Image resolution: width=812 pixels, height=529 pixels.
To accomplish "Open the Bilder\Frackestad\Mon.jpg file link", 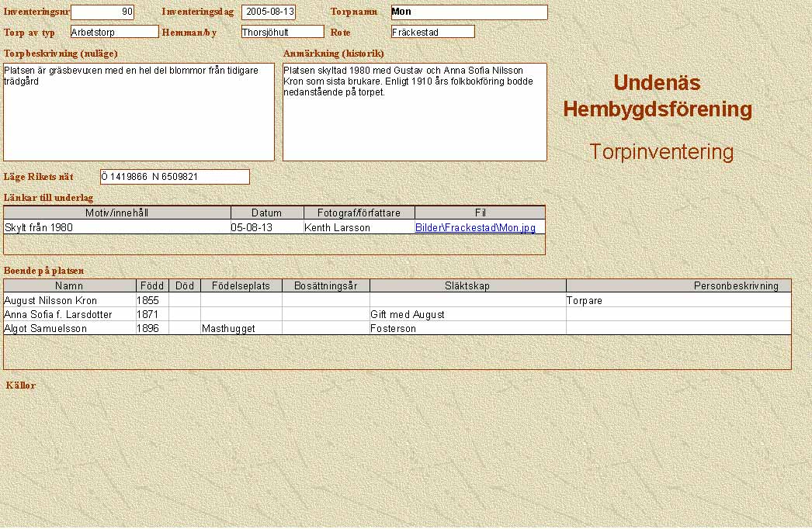I will (x=475, y=228).
